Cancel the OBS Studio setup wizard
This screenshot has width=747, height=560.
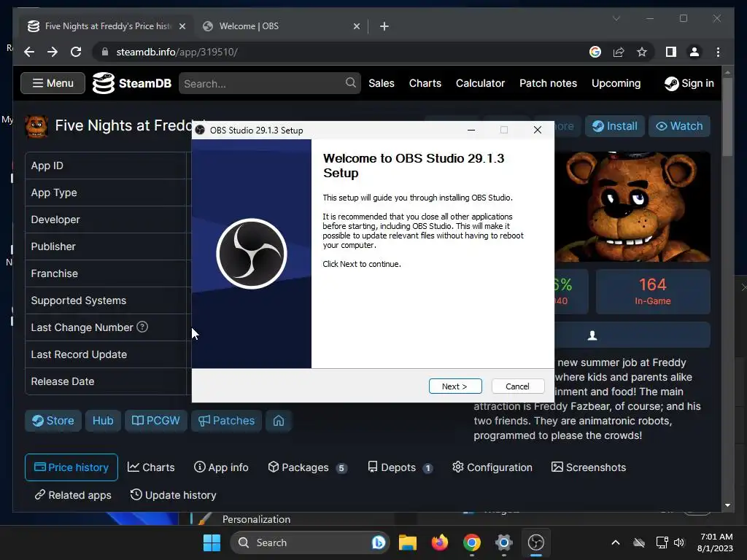(x=517, y=386)
